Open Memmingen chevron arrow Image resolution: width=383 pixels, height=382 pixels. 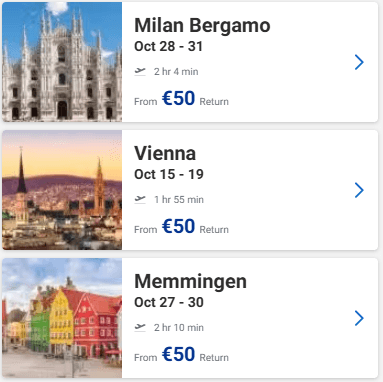(x=359, y=318)
